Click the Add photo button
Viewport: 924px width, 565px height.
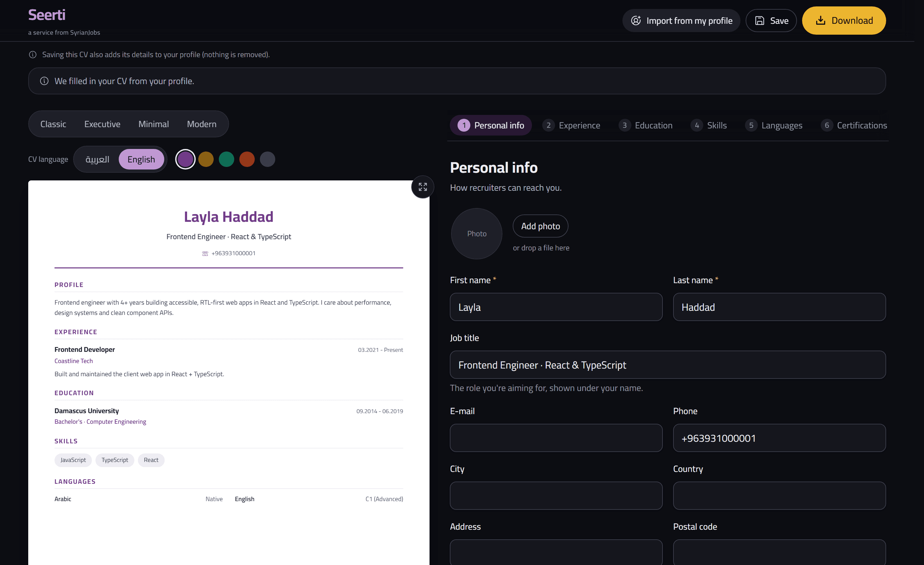(540, 226)
